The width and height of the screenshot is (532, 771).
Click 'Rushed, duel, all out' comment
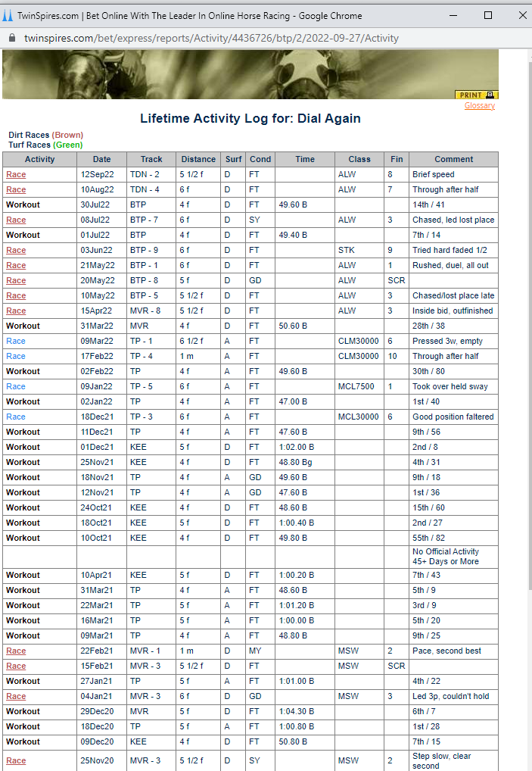pyautogui.click(x=450, y=266)
